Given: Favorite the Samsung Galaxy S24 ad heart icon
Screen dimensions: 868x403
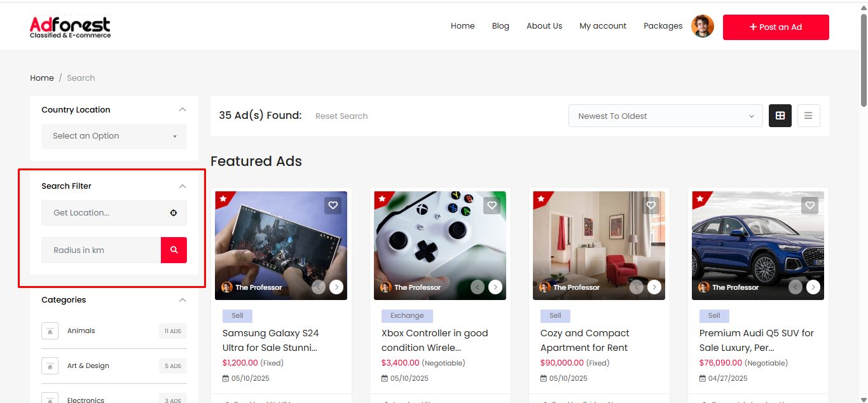Looking at the screenshot, I should pyautogui.click(x=333, y=205).
